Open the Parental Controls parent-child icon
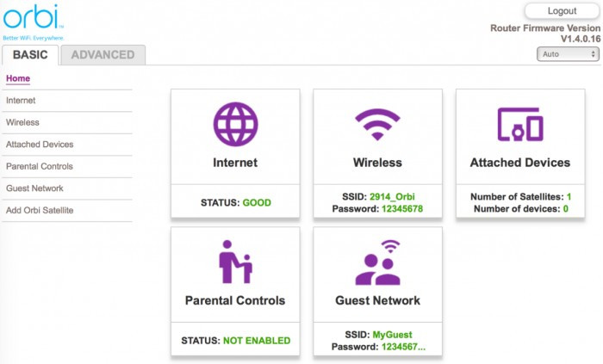603x364 pixels. click(x=235, y=262)
